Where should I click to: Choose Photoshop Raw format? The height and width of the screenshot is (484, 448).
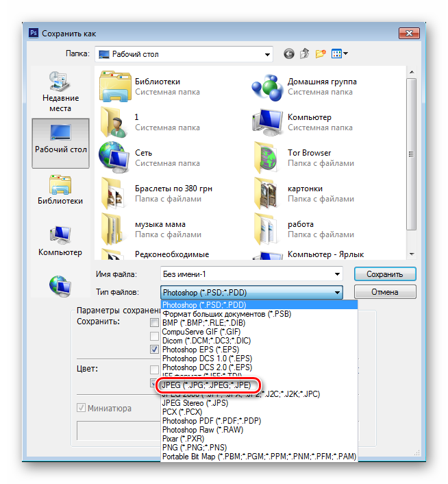pyautogui.click(x=259, y=430)
